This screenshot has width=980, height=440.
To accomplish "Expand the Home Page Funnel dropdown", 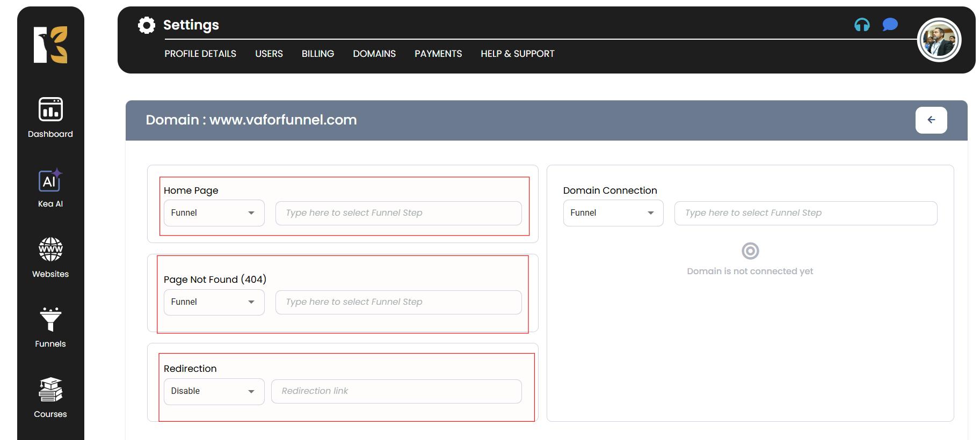I will pos(214,213).
